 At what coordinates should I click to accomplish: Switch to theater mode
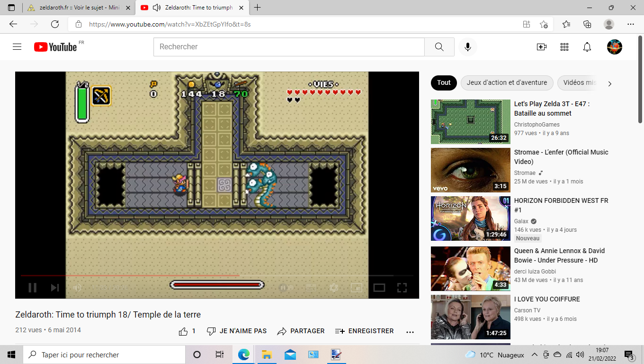coord(379,287)
